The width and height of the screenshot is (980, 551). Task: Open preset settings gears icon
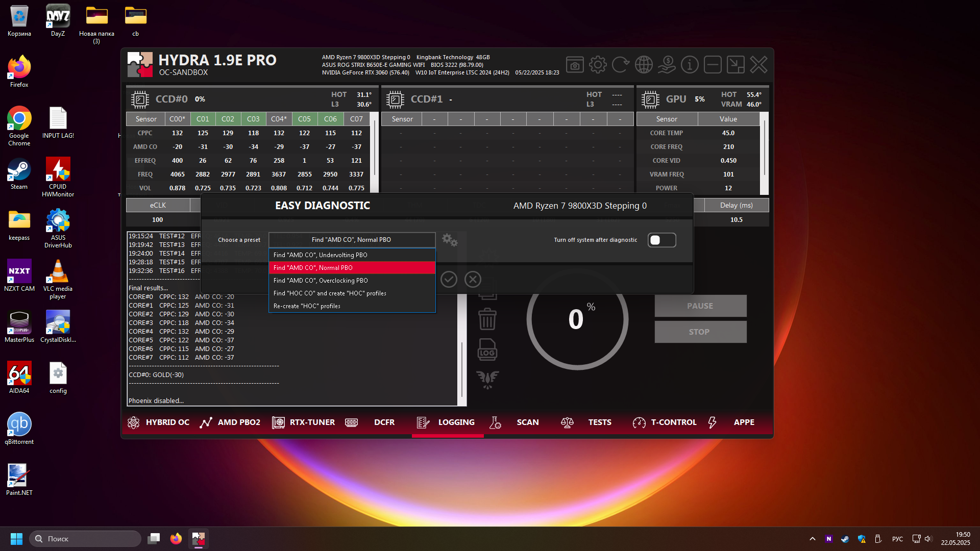coord(450,240)
